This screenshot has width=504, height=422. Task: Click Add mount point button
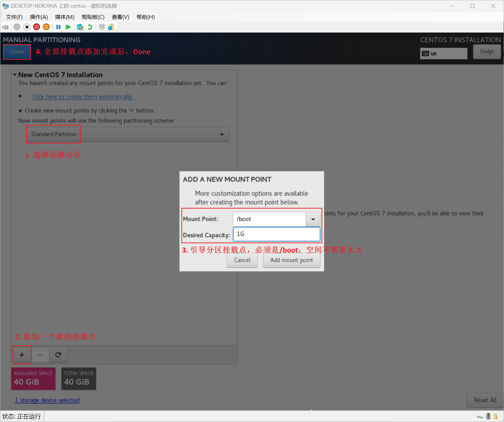click(291, 260)
